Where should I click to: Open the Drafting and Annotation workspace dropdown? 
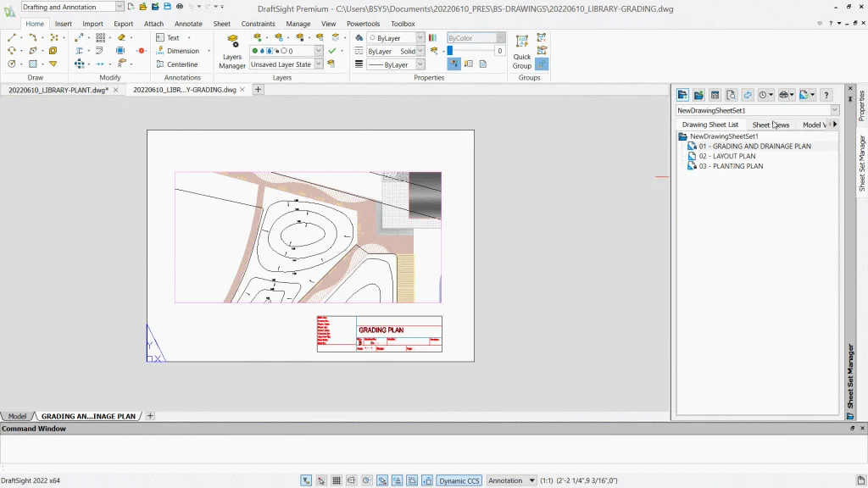click(x=120, y=7)
